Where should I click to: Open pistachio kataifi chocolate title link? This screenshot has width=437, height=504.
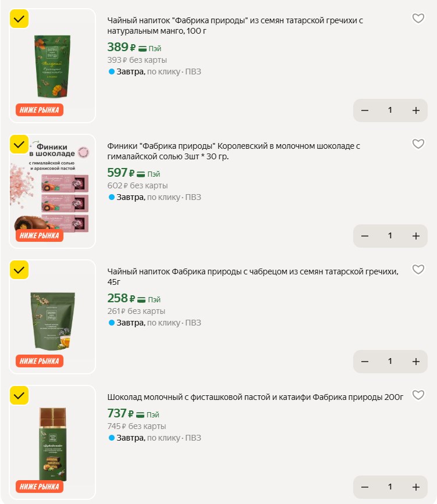[255, 397]
